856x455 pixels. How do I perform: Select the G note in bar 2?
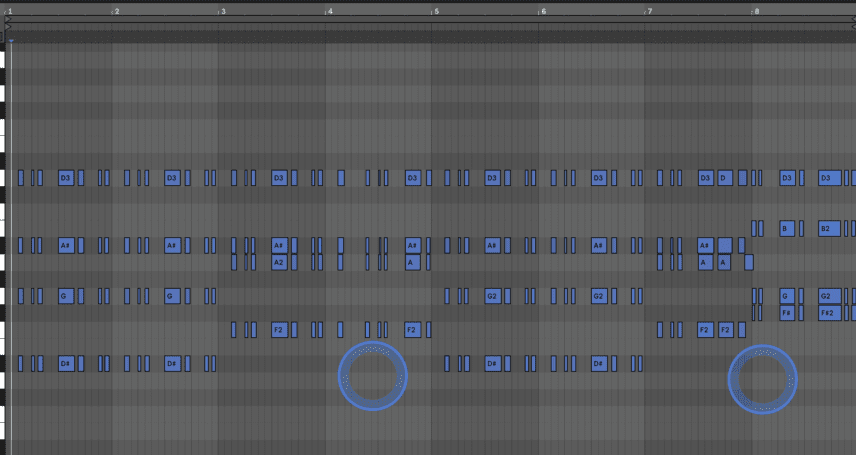173,296
